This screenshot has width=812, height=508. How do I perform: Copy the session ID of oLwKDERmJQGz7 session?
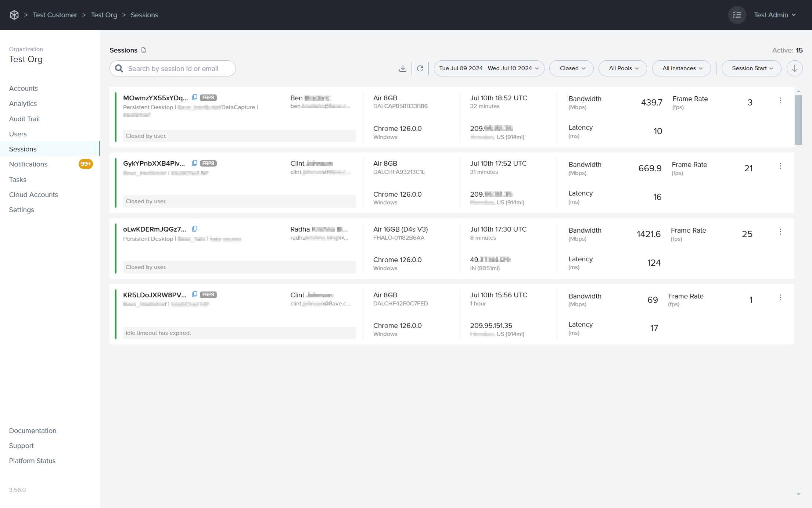[x=194, y=228]
